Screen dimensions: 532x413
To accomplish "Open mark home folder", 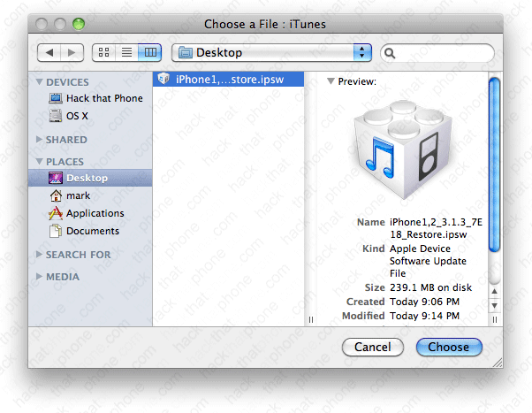I will [77, 195].
